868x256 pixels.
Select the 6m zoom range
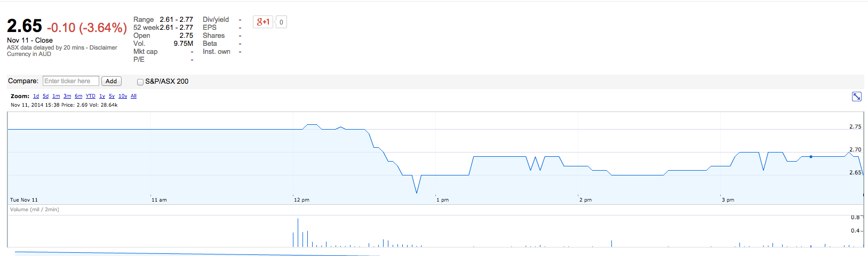[78, 96]
